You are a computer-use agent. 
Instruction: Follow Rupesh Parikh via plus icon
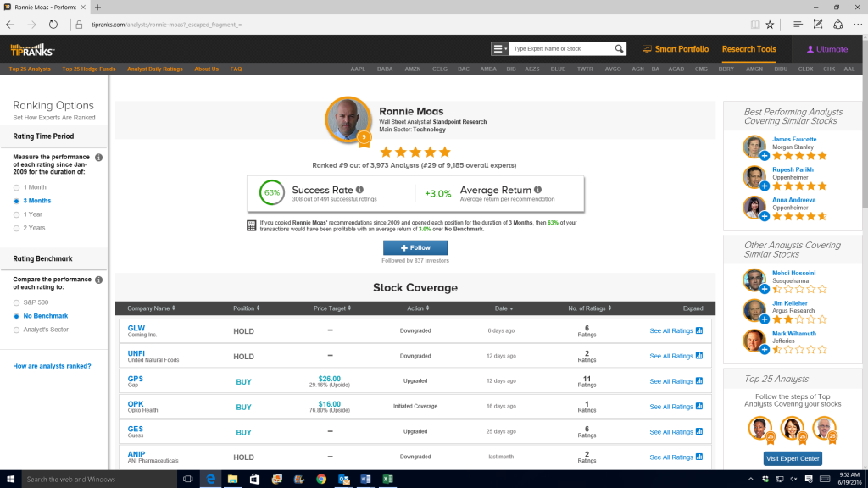click(765, 186)
